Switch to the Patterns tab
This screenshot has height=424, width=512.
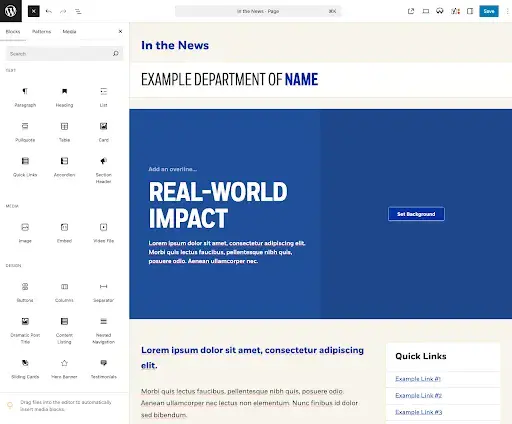[x=42, y=32]
